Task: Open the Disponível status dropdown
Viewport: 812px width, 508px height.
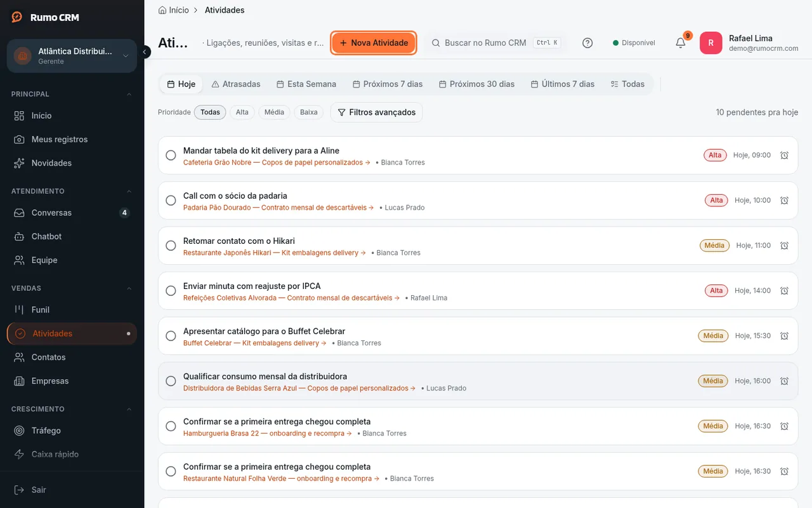Action: pos(634,43)
